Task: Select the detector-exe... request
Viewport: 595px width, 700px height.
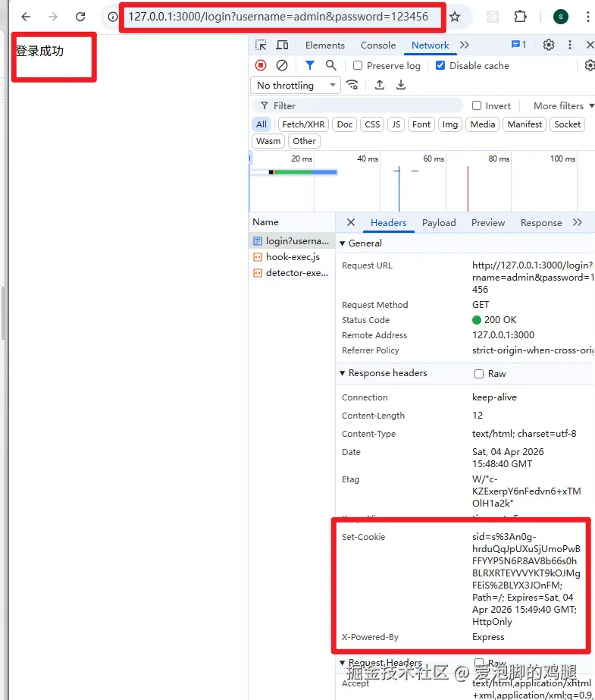Action: tap(292, 273)
